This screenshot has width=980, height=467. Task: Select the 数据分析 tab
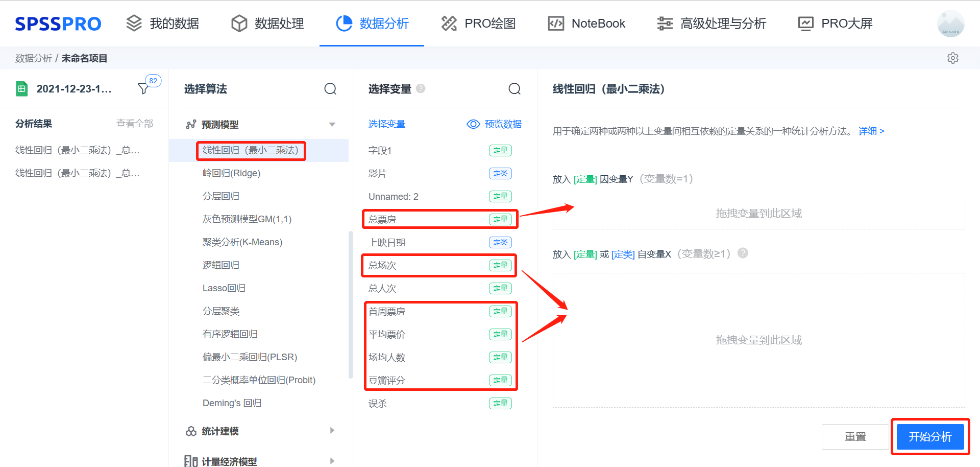[372, 24]
